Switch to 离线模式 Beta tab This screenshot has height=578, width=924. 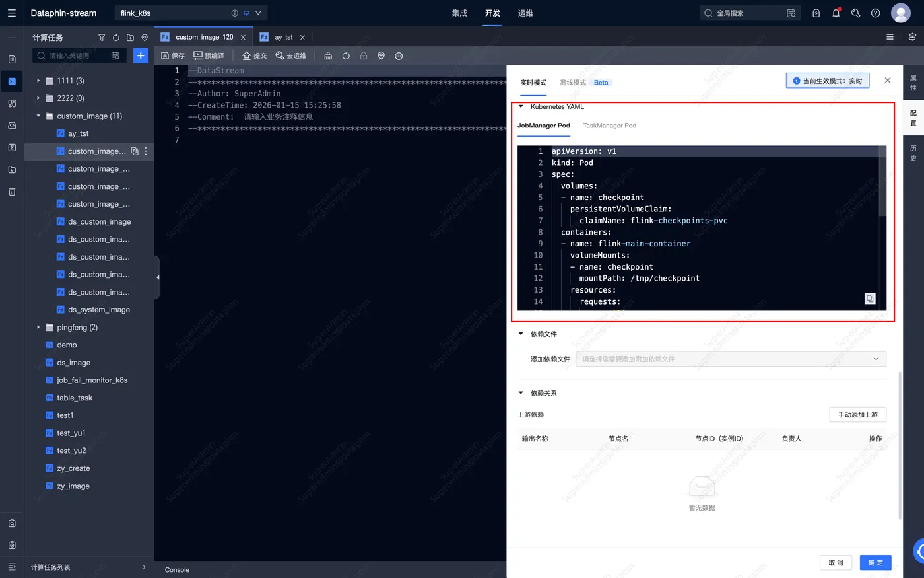[x=585, y=83]
